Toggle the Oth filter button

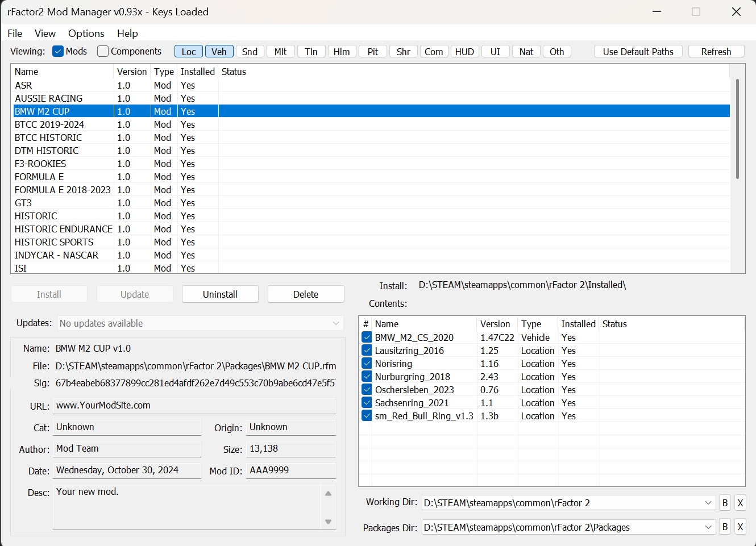557,52
